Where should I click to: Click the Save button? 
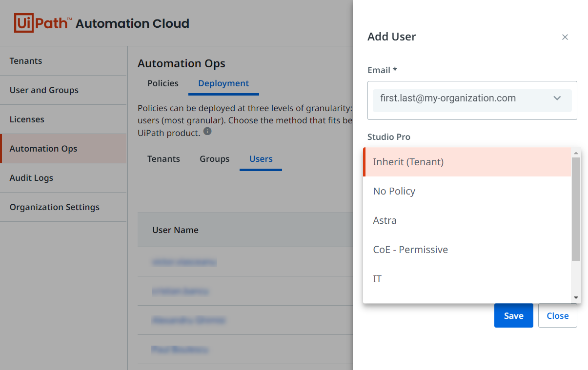(513, 315)
